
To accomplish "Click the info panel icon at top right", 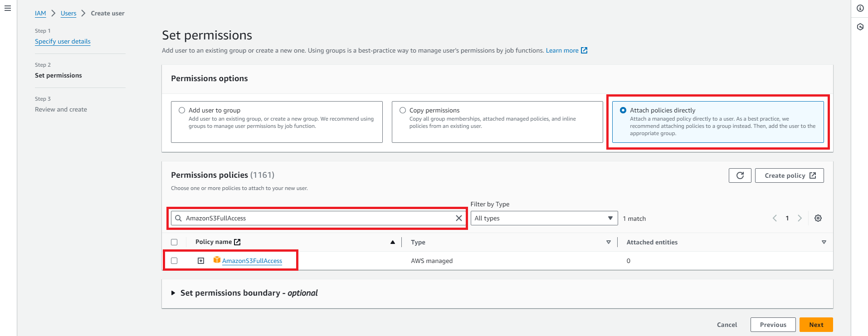I will point(860,8).
